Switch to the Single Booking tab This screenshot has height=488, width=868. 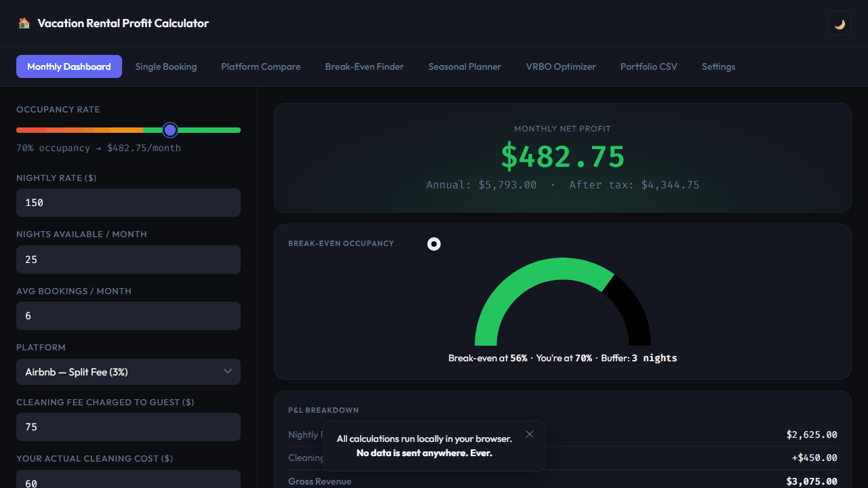point(166,66)
